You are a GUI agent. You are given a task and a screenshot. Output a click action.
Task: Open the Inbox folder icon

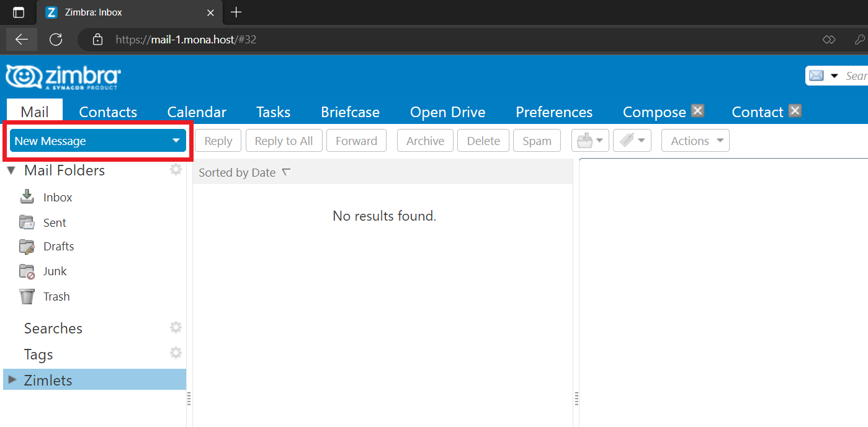pos(27,197)
